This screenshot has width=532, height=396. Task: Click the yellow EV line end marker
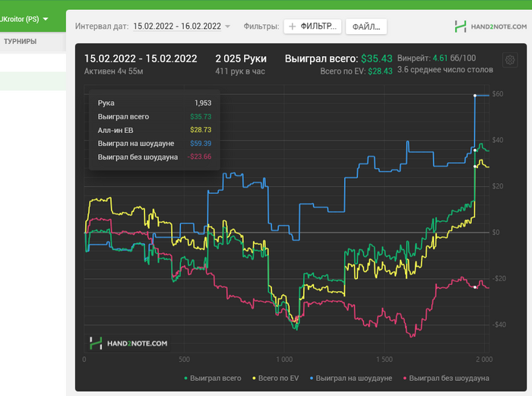[475, 166]
